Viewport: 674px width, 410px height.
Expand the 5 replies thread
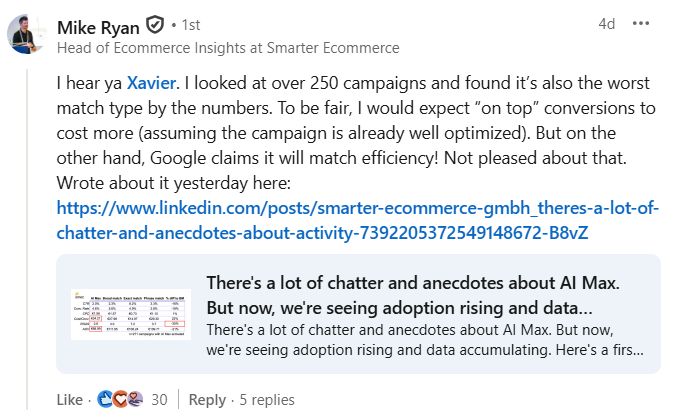pos(267,399)
